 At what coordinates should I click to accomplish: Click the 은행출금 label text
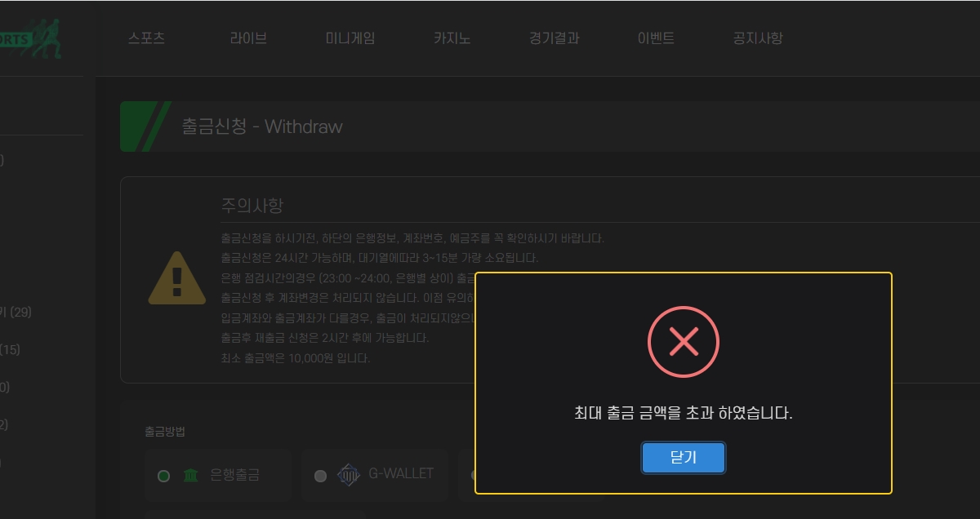point(235,474)
